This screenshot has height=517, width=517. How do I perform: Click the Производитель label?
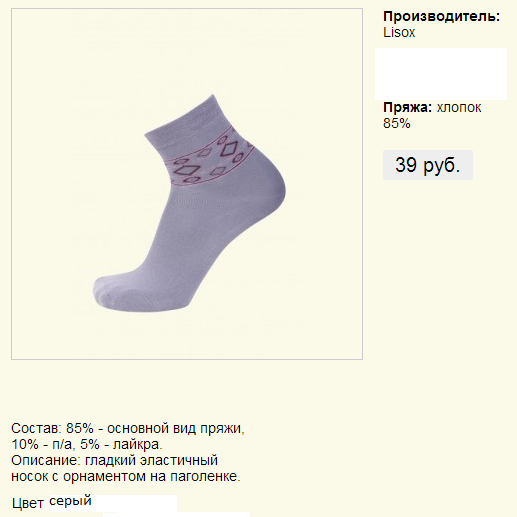[x=442, y=16]
